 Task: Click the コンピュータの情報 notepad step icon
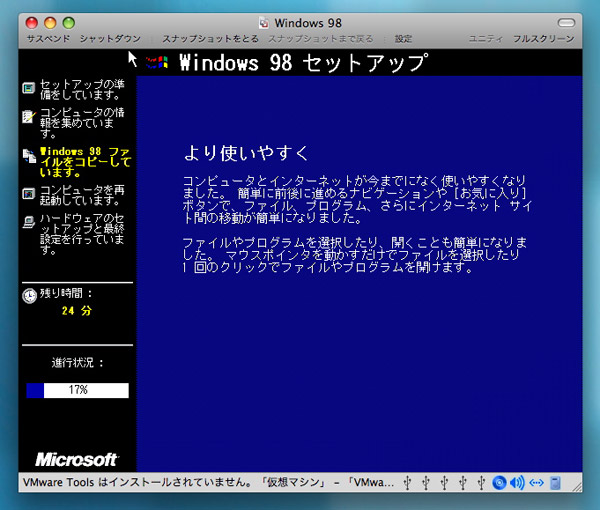pos(29,116)
